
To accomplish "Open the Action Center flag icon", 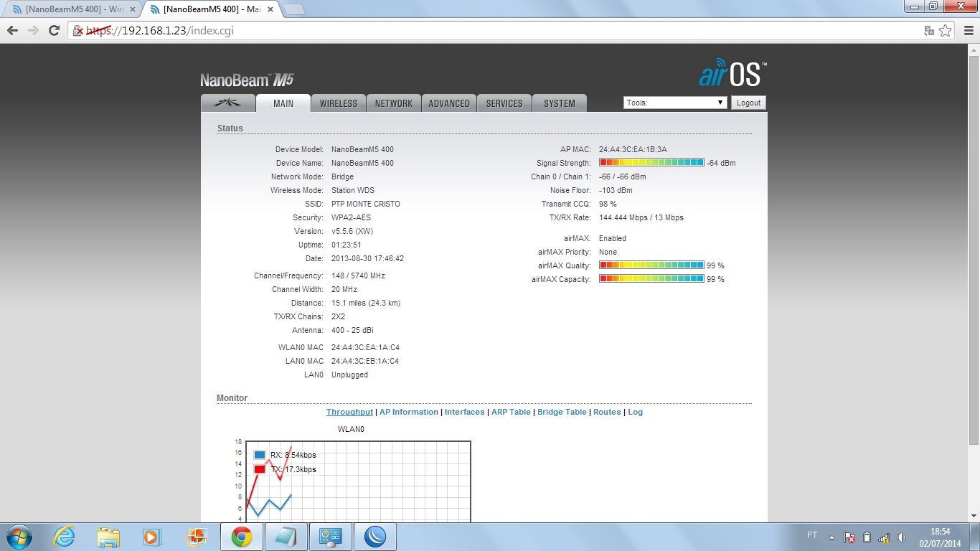I will click(x=849, y=537).
